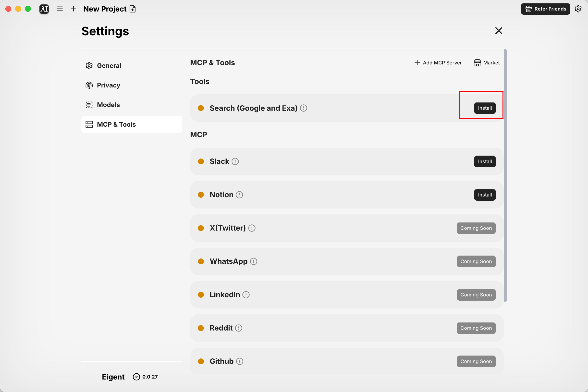The image size is (588, 392).
Task: Click Coming Soon button for Reddit
Action: click(476, 328)
